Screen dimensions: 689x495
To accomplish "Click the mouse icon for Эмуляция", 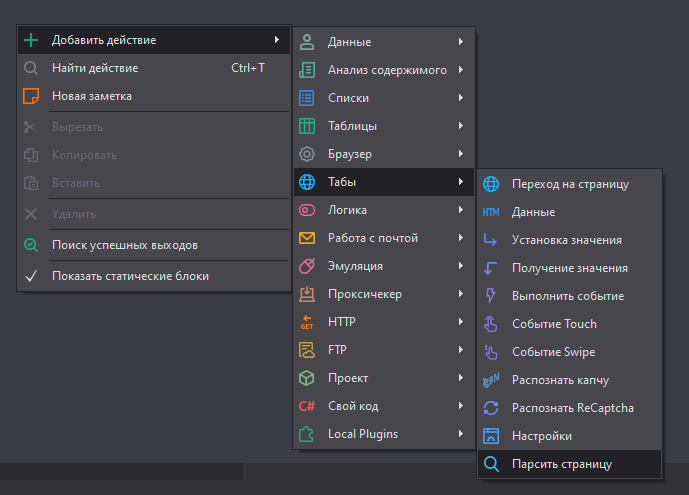I will point(307,266).
